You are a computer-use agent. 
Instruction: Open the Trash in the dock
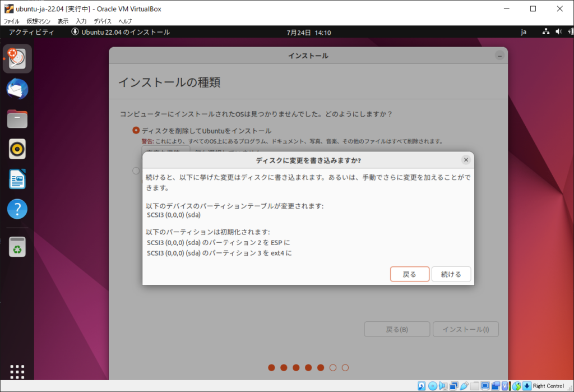(17, 246)
